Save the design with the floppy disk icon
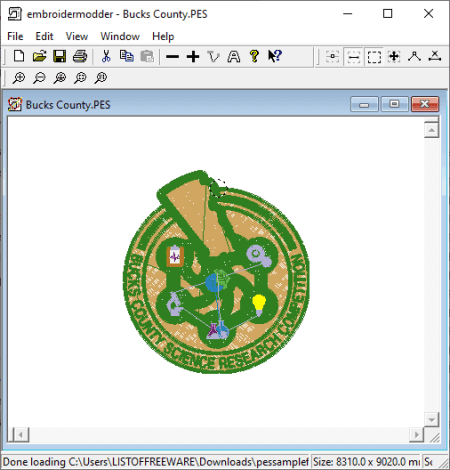Image resolution: width=450 pixels, height=470 pixels. (x=60, y=56)
